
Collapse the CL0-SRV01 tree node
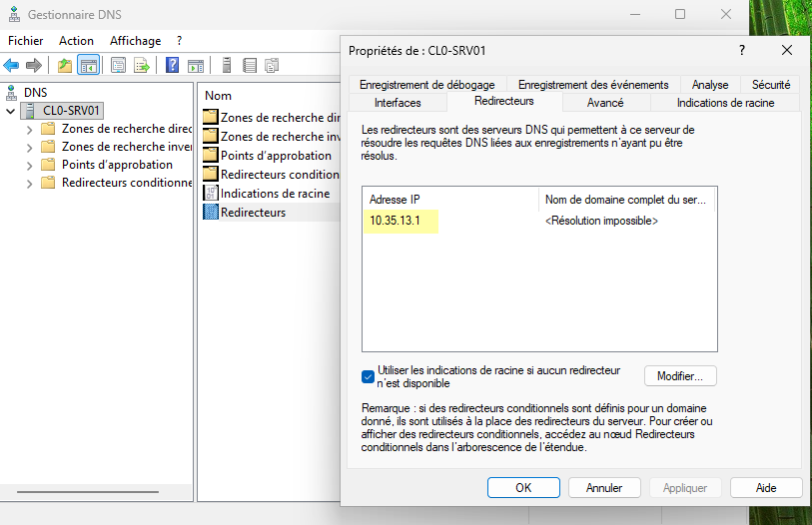10,111
